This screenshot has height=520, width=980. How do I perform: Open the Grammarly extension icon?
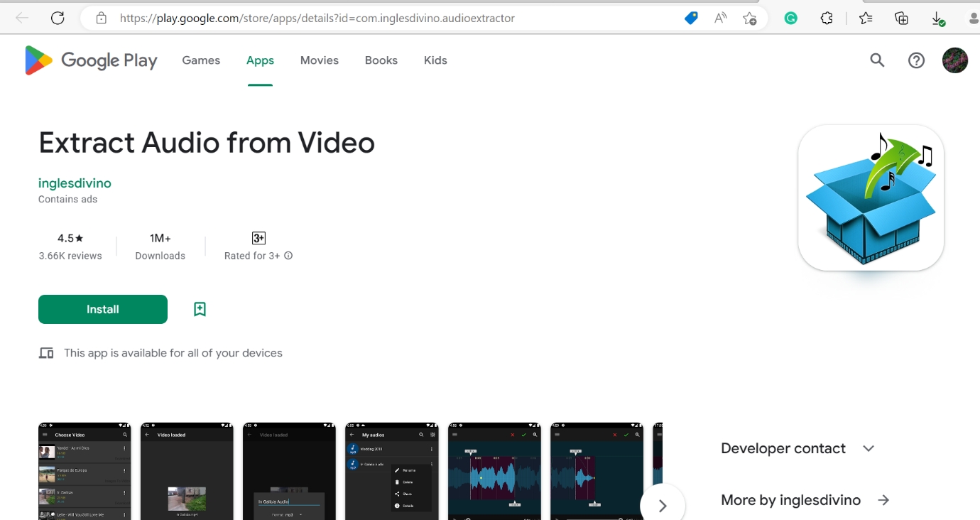[x=791, y=18]
